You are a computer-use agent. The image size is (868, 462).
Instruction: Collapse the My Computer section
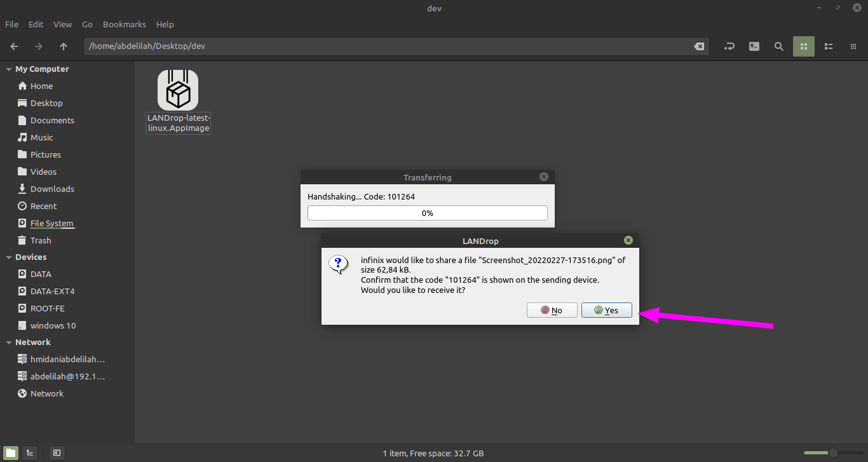[9, 69]
